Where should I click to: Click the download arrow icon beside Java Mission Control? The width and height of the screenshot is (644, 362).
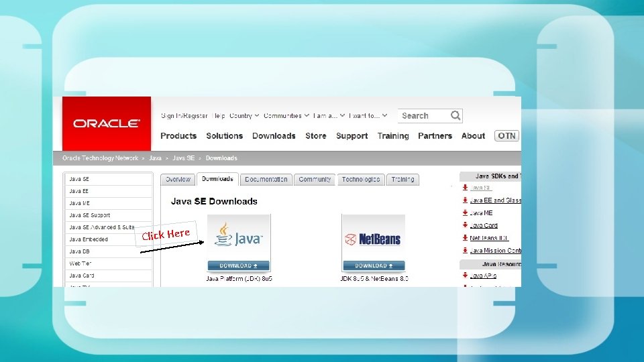pos(465,250)
